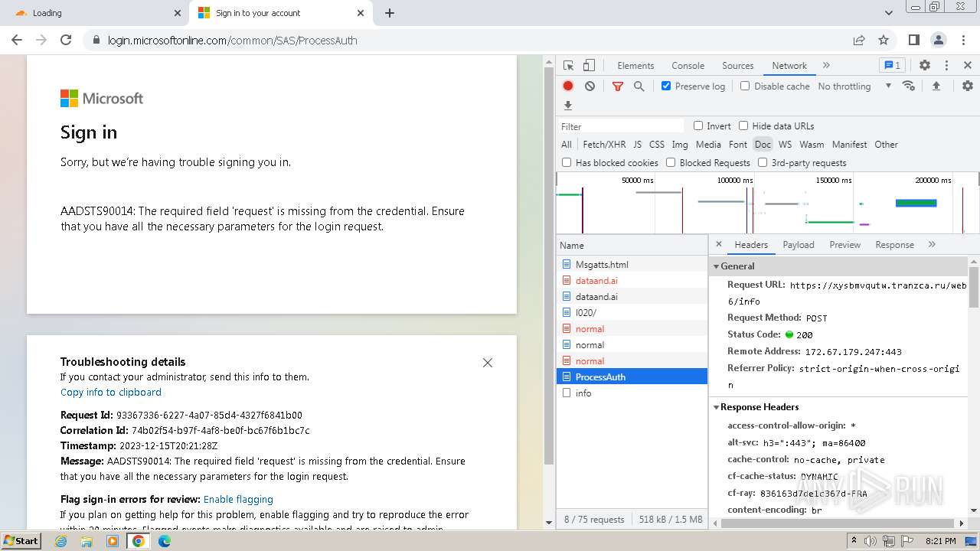Tick the Blocked Requests checkbox
Viewport: 980px width, 551px height.
671,162
